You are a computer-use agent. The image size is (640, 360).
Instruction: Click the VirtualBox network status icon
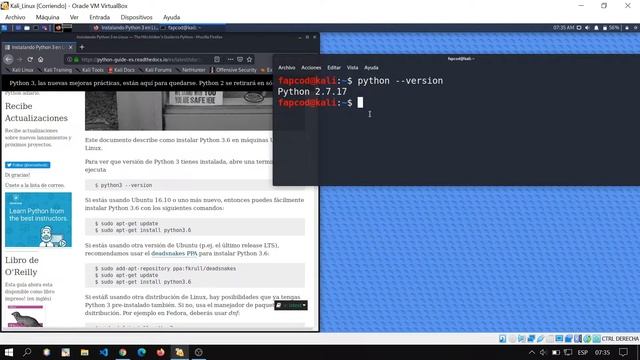531,339
